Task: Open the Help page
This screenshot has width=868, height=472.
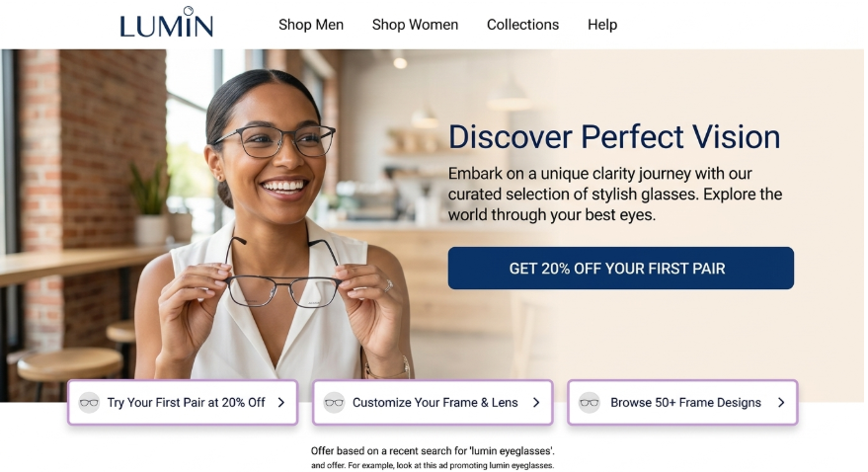Action: 602,25
